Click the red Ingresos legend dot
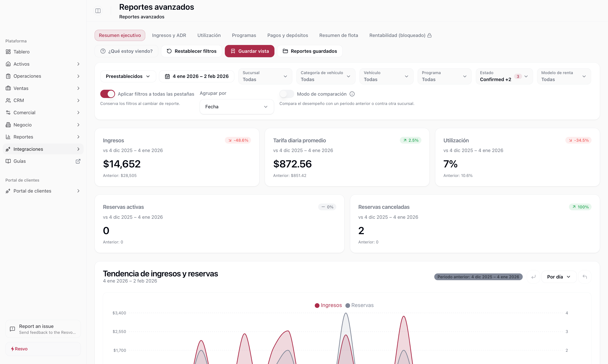Screen dimensions: 608x364 tap(318, 305)
